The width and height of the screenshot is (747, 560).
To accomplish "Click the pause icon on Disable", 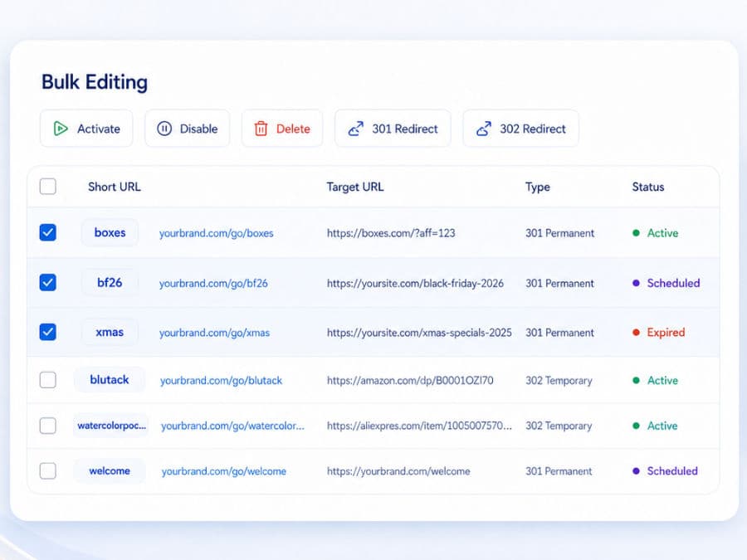I will [x=164, y=129].
